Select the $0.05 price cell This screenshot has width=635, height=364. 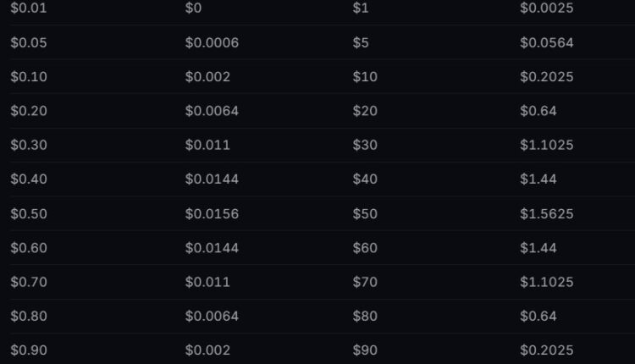tap(29, 43)
